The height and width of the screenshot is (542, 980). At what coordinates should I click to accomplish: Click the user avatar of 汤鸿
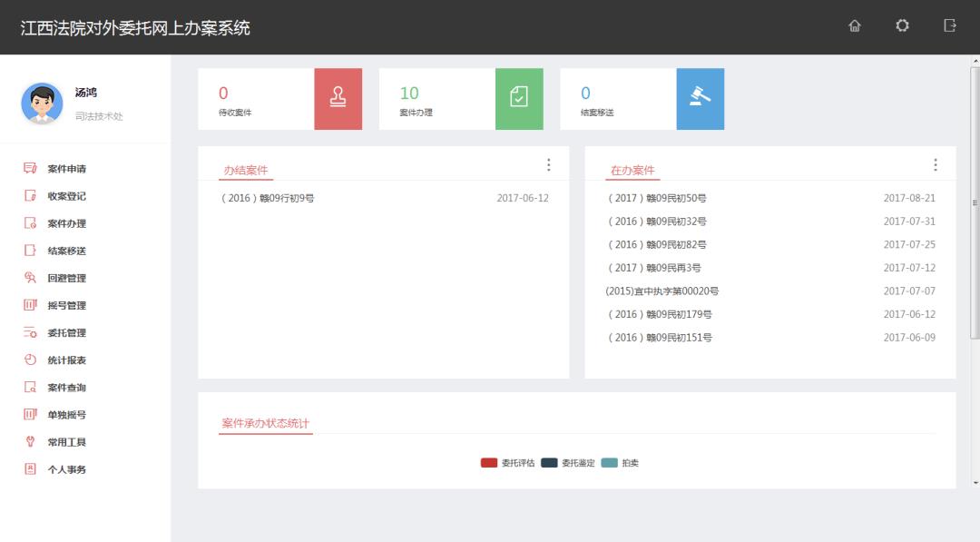[42, 103]
